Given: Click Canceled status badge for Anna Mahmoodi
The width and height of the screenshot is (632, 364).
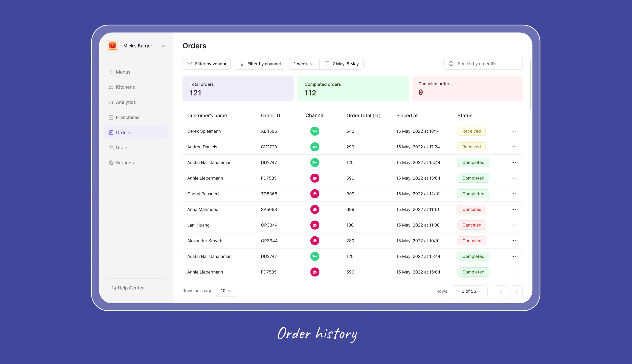Looking at the screenshot, I should pos(472,210).
